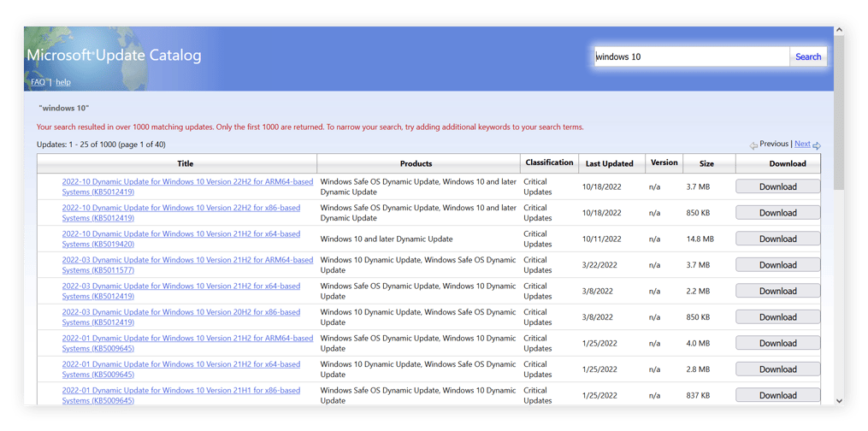Sort by Classification column header
This screenshot has height=431, width=868.
pos(549,162)
